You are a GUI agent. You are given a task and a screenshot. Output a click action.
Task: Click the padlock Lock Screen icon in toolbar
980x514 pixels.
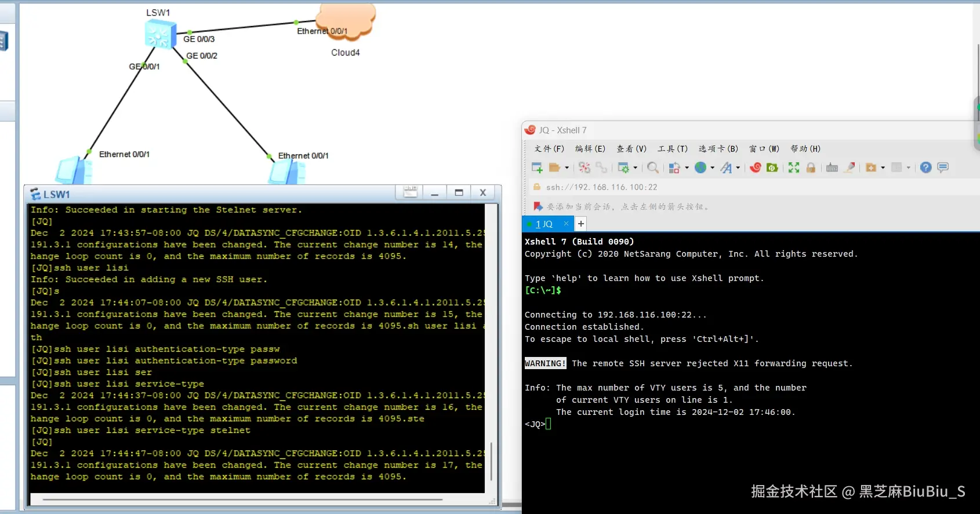point(811,167)
